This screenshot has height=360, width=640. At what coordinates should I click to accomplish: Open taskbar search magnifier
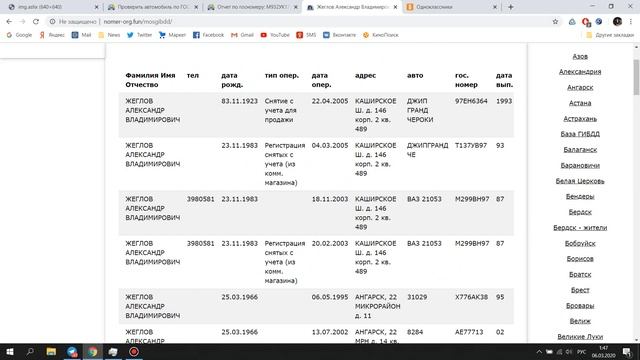30,352
